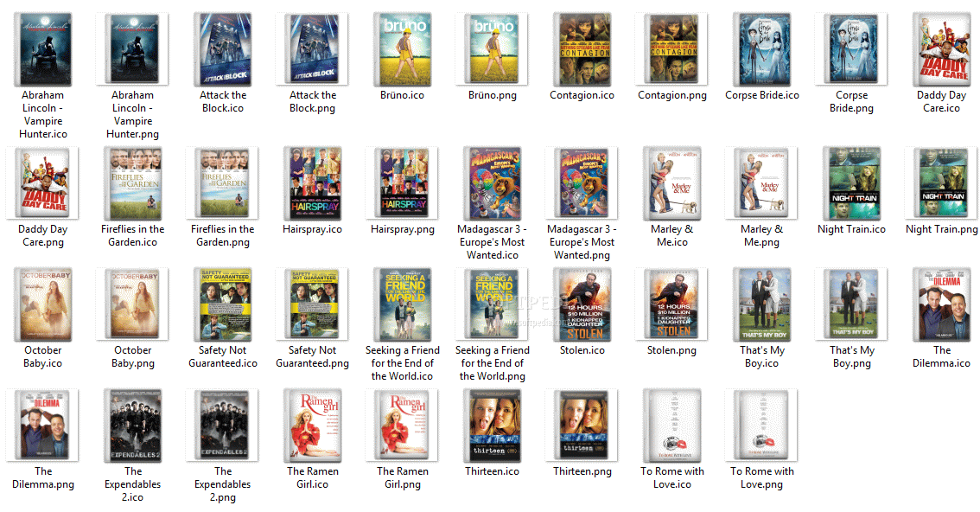Select the Brüno.ico cover icon
This screenshot has height=512, width=980.
(x=403, y=49)
